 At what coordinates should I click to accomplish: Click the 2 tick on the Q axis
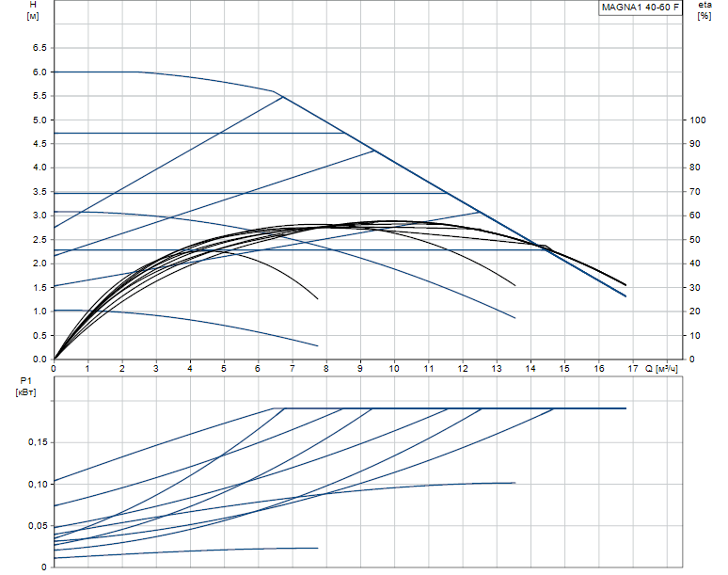click(x=122, y=369)
